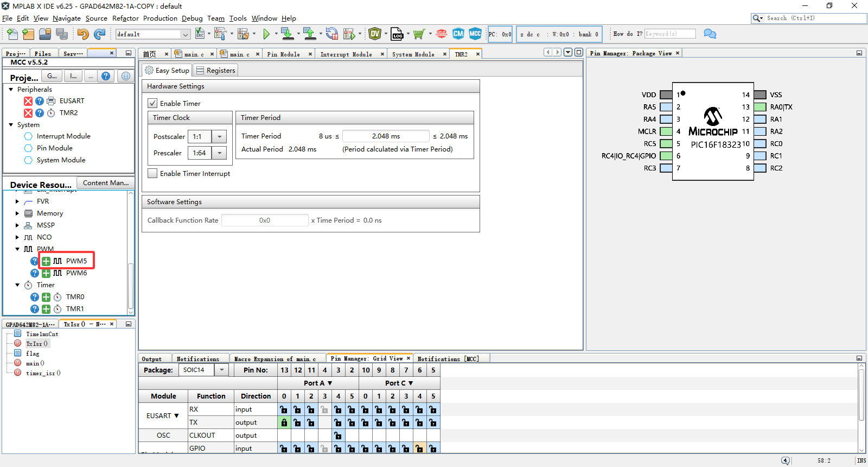Click the blue help button in MCC panel
This screenshot has height=467, width=868.
pos(106,76)
